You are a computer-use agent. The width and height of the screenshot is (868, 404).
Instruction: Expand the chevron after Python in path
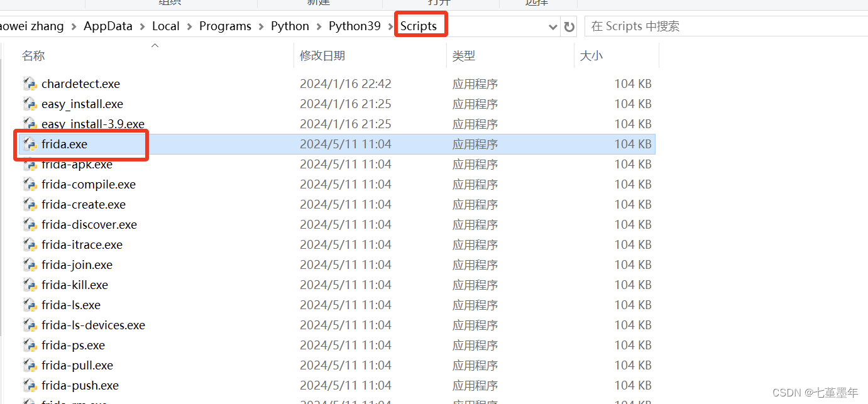[319, 26]
